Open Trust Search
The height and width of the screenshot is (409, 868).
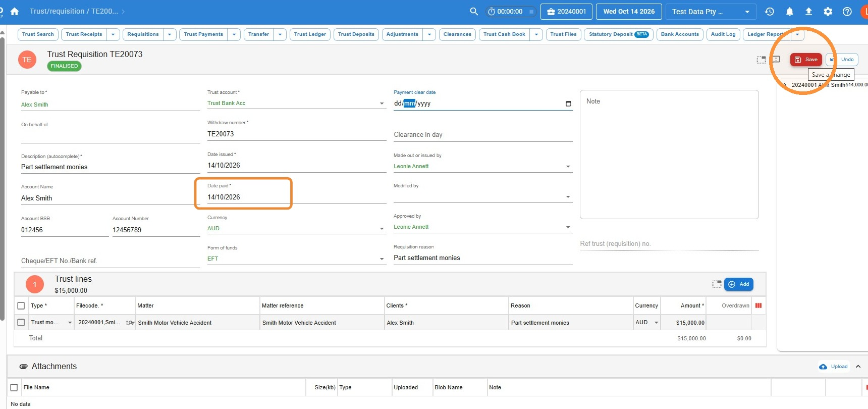(38, 34)
